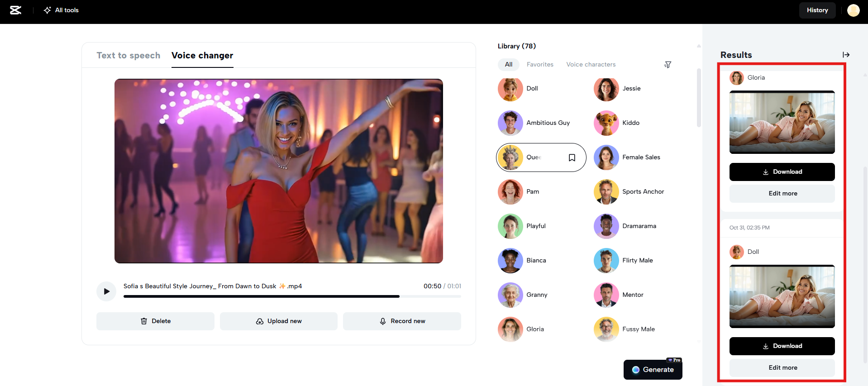Click the Gloria avatar in Results
Image resolution: width=868 pixels, height=386 pixels.
737,78
